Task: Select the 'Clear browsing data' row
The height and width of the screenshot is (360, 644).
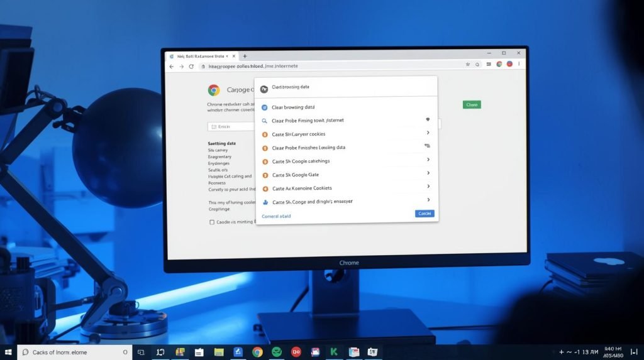Action: 347,107
